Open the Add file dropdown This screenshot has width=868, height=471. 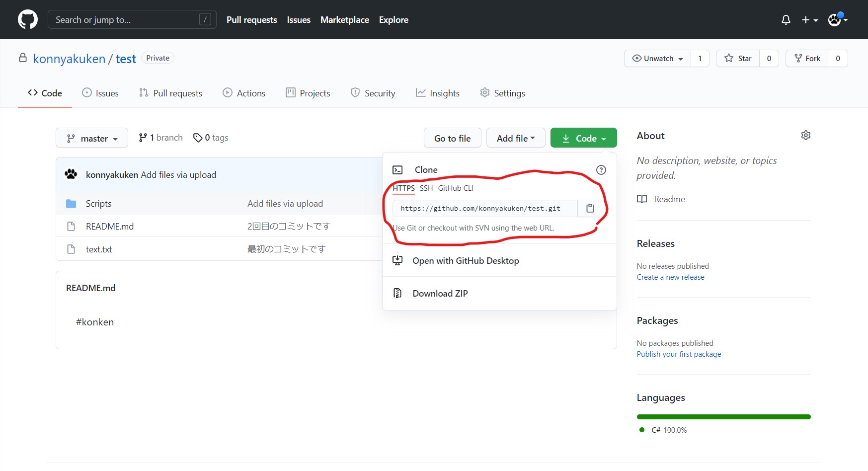[x=516, y=138]
